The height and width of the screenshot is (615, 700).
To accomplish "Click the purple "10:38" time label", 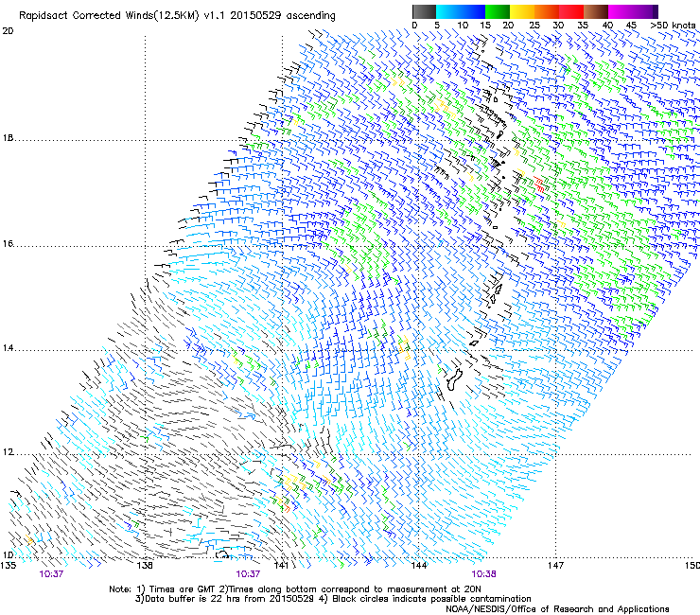I will coord(484,574).
